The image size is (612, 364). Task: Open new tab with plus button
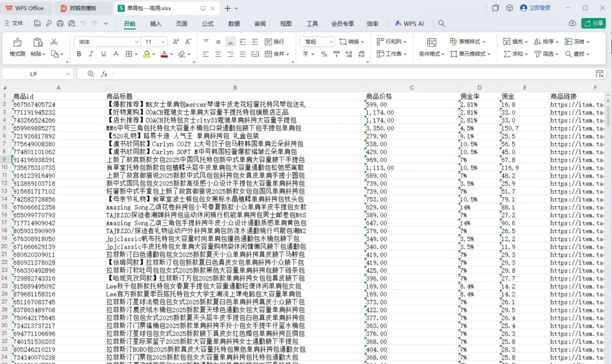click(228, 8)
